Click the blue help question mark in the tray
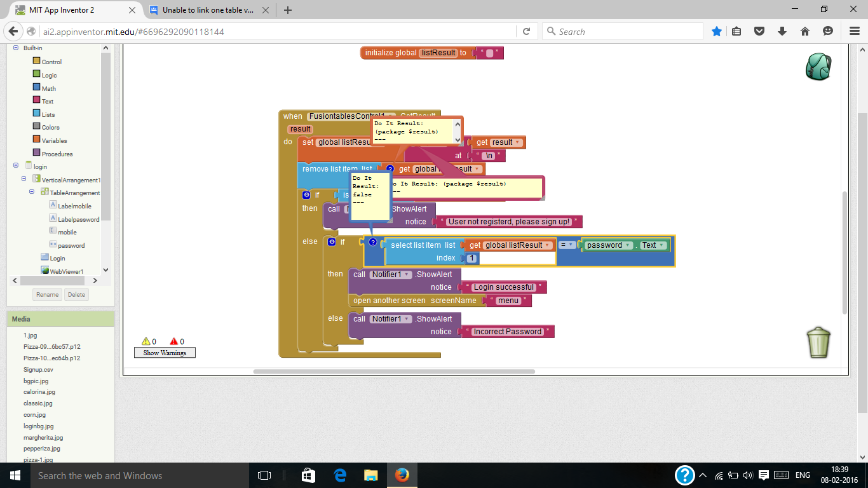Screen dimensions: 868x488 [684, 475]
